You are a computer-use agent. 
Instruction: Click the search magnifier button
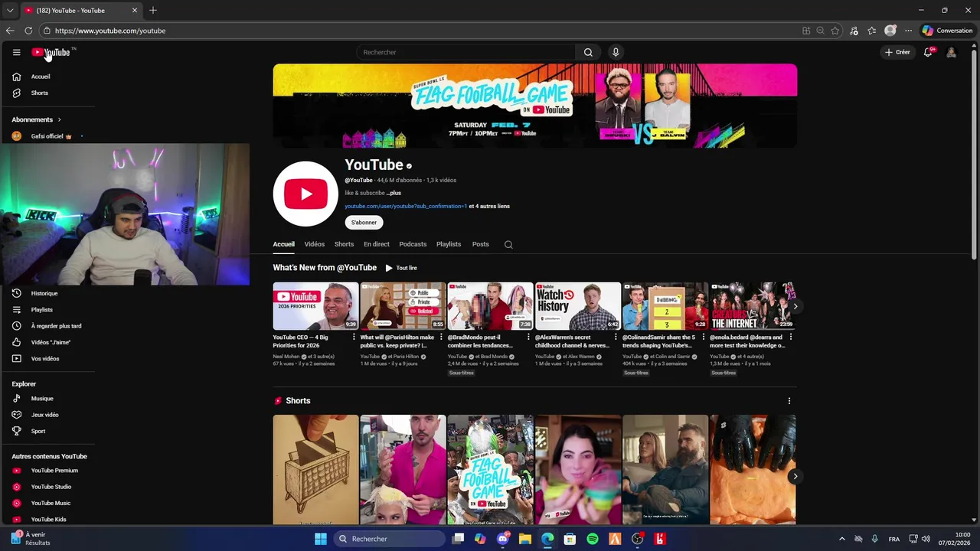588,52
